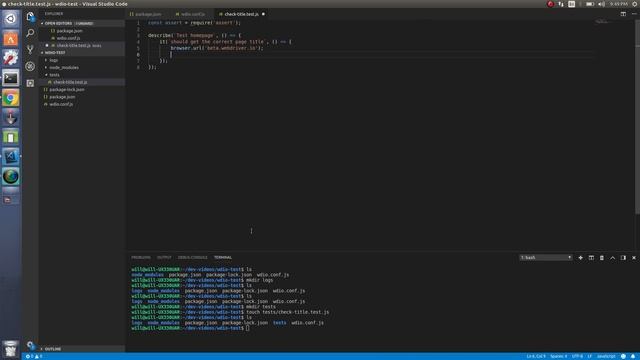Open package.json in Open Editors list
640x360 pixels.
coord(69,31)
